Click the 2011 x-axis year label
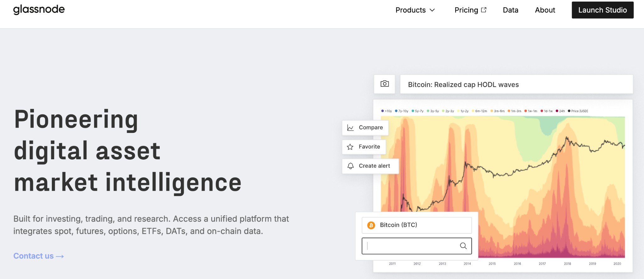This screenshot has height=279, width=644. tap(392, 264)
